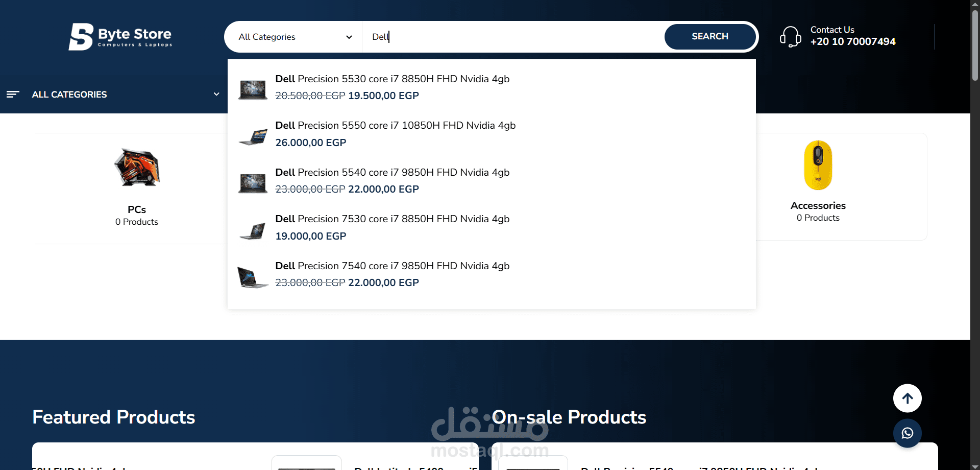The height and width of the screenshot is (470, 980).
Task: Click the 0 Products text under PCs
Action: 137,222
